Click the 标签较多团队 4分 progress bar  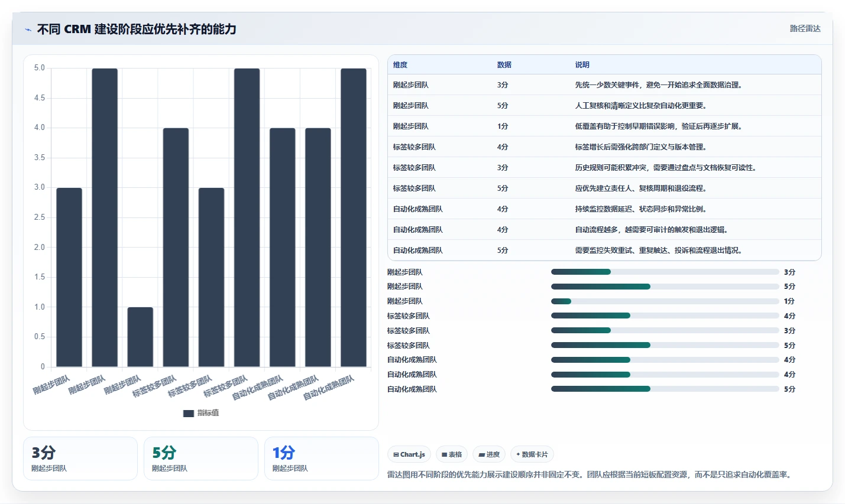pyautogui.click(x=665, y=316)
